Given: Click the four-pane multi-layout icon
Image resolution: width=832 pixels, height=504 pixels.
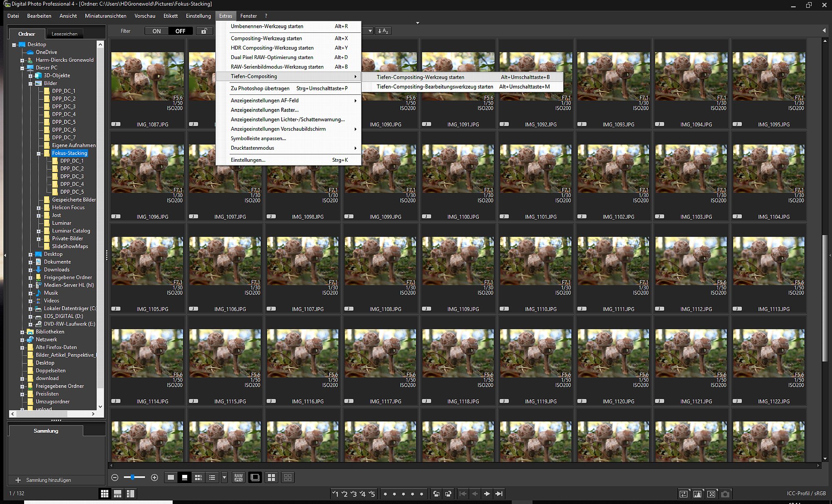Looking at the screenshot, I should (271, 477).
